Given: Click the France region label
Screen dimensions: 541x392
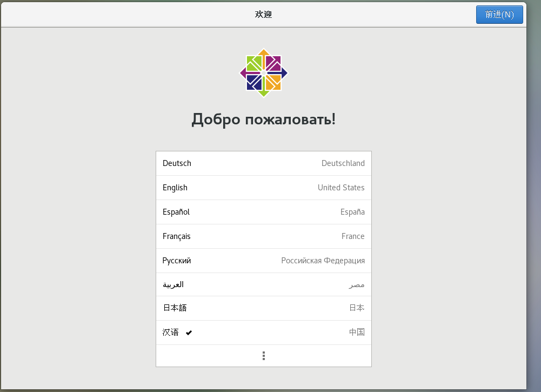Looking at the screenshot, I should [353, 236].
